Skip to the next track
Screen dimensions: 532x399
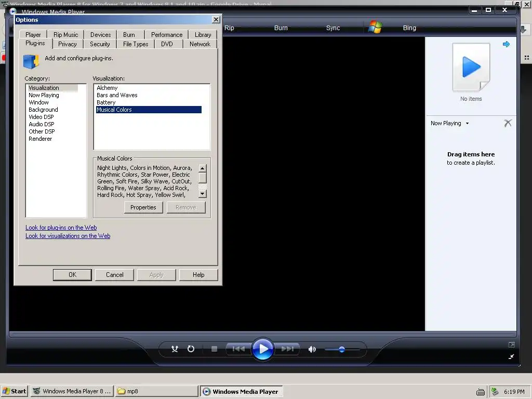coord(287,349)
